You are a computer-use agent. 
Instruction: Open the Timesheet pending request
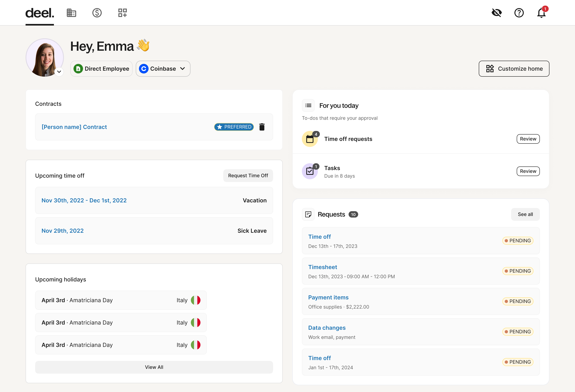323,267
